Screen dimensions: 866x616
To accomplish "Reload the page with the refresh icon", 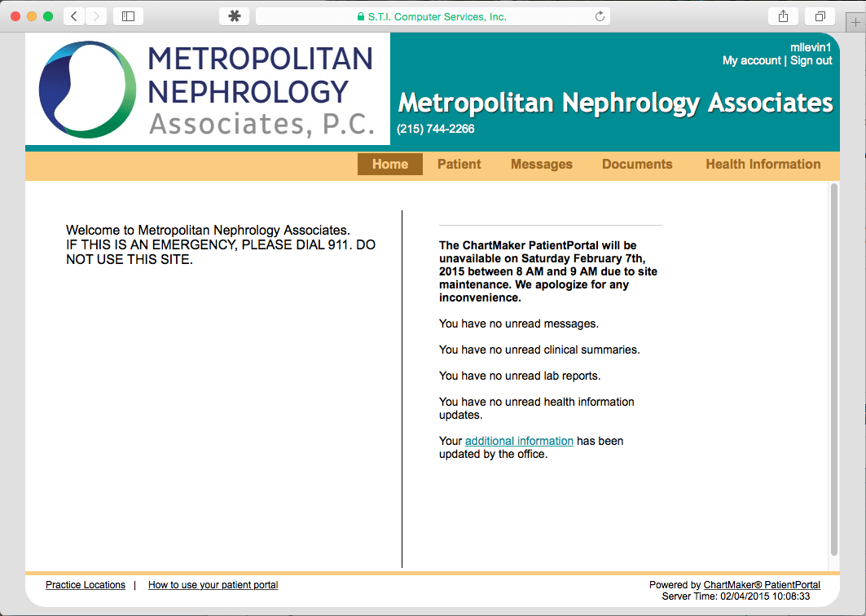I will tap(600, 16).
